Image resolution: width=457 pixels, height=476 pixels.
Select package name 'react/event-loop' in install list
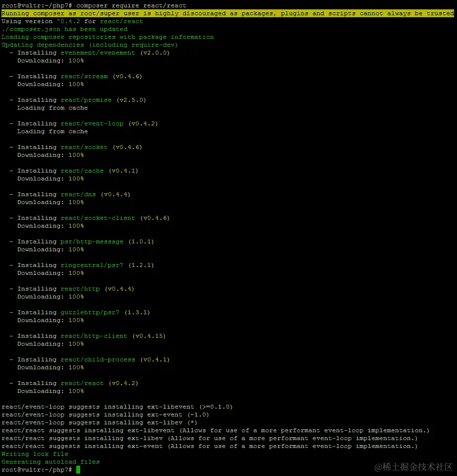click(92, 123)
